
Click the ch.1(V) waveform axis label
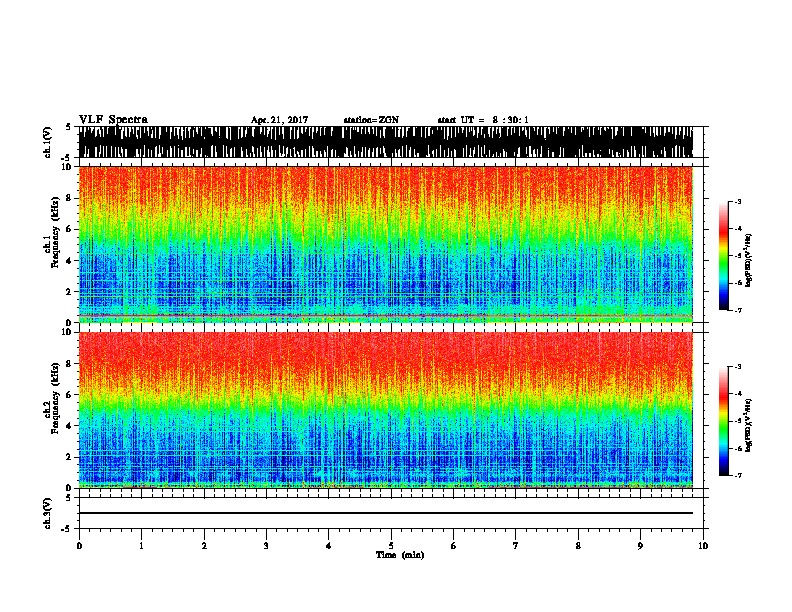coord(47,142)
